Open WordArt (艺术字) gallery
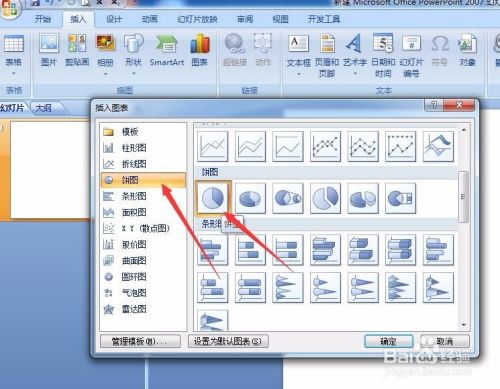500x389 pixels. [355, 50]
